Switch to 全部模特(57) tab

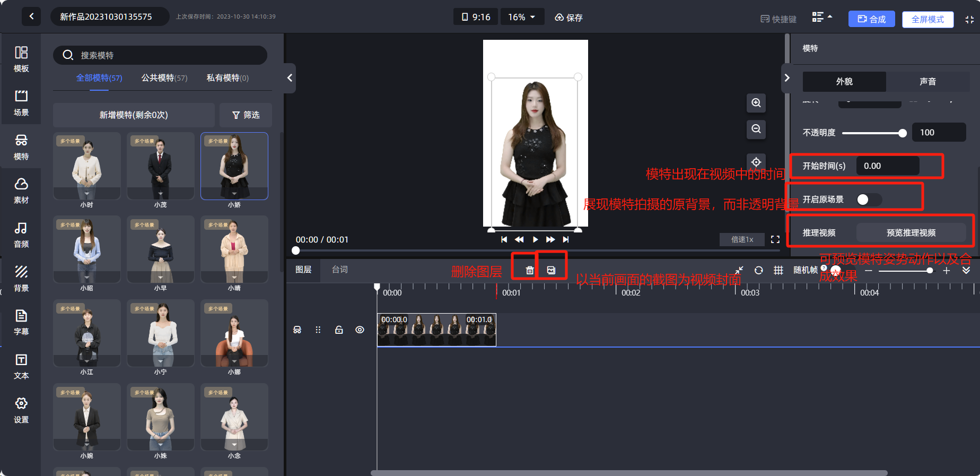99,78
